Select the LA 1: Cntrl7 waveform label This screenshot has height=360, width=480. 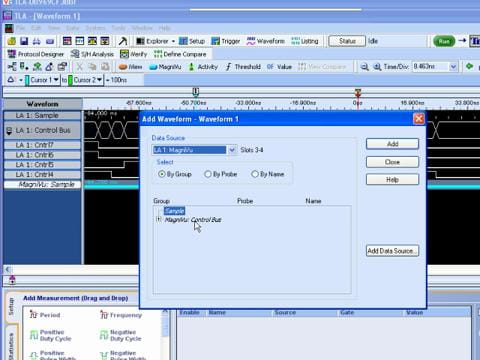click(42, 145)
